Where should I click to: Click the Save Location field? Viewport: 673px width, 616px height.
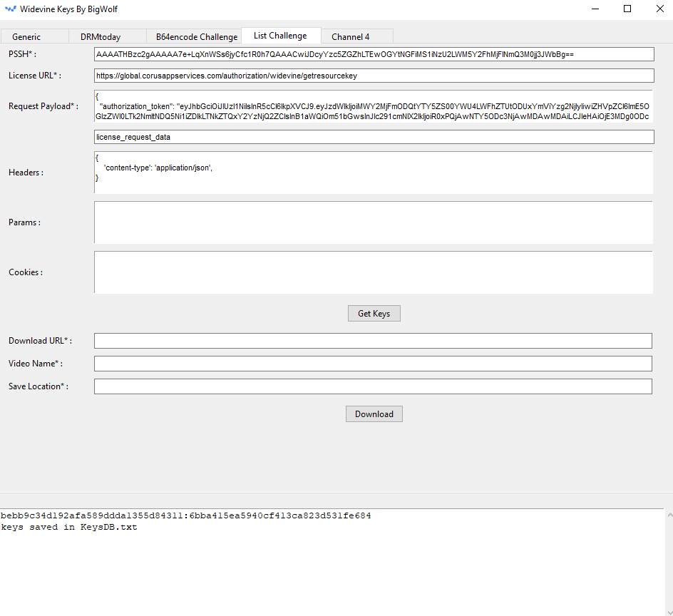pos(373,386)
